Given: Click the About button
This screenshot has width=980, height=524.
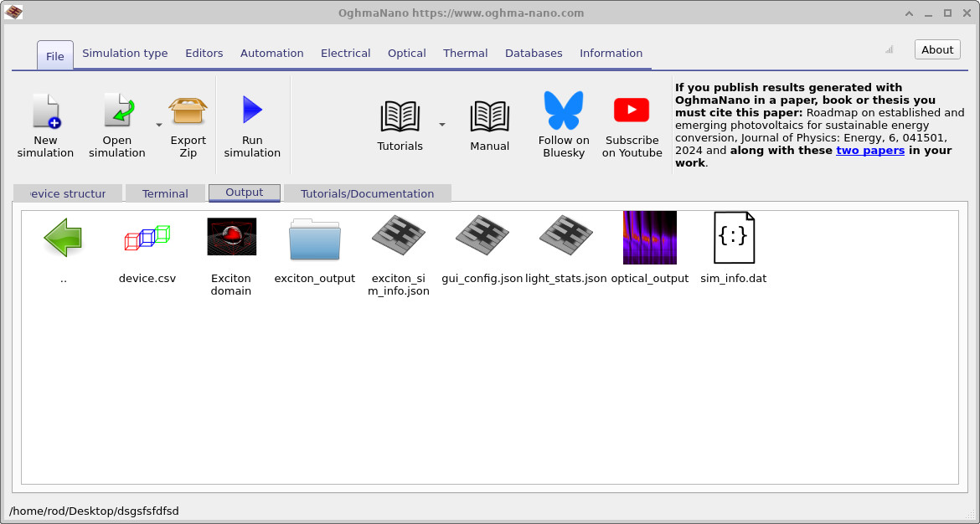Looking at the screenshot, I should [936, 49].
